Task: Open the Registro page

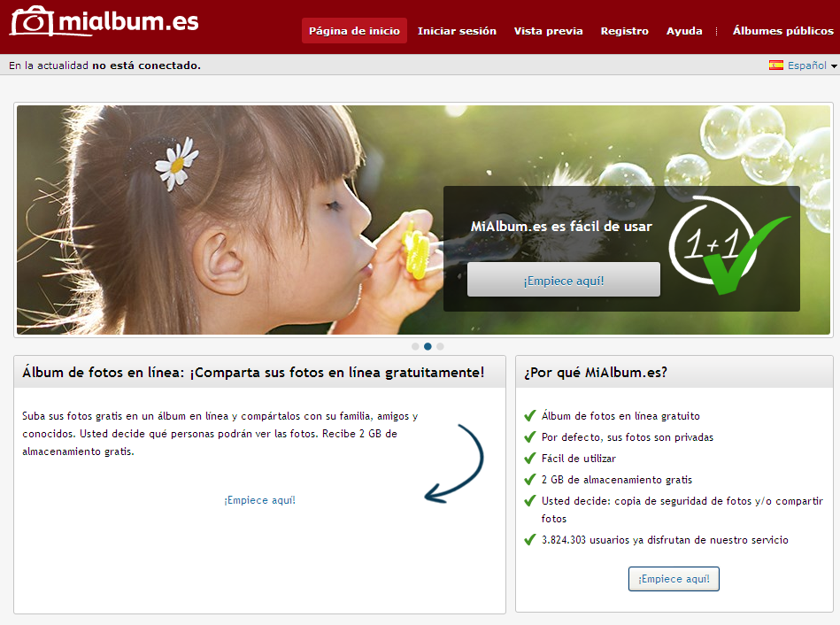Action: click(624, 31)
